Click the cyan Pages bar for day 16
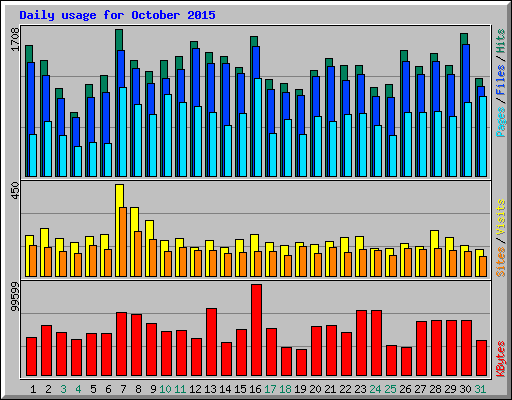The width and height of the screenshot is (512, 400). pos(258,127)
